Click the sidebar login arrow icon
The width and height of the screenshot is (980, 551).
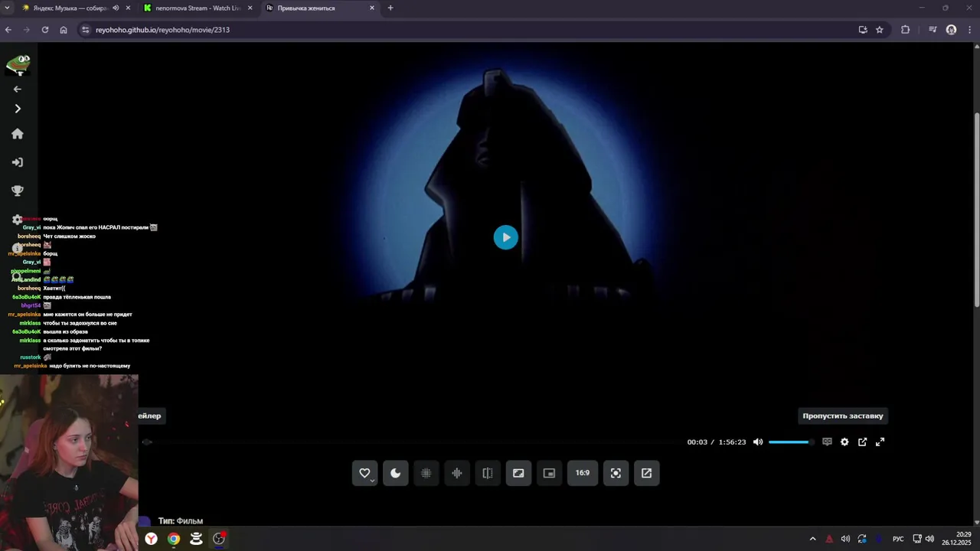(17, 162)
